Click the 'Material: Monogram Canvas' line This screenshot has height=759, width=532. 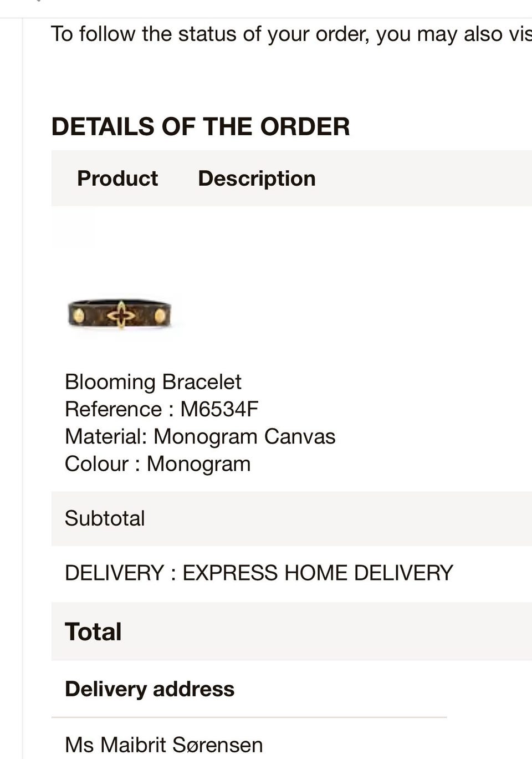pos(200,436)
